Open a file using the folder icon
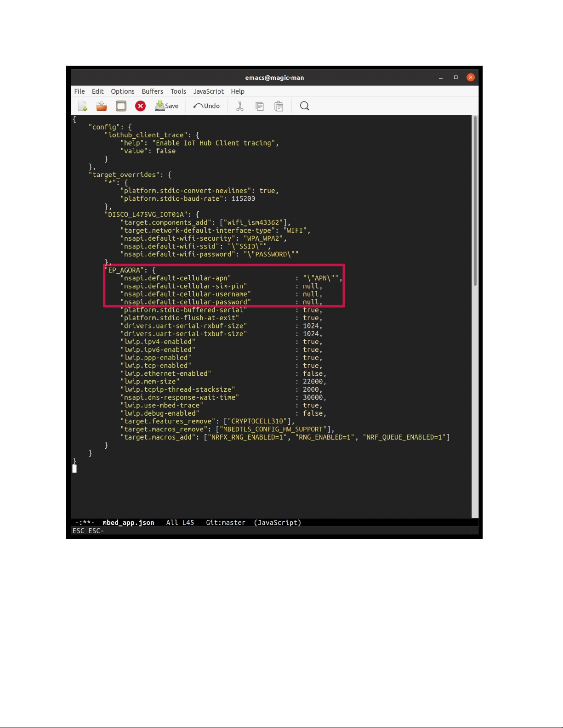 point(102,106)
